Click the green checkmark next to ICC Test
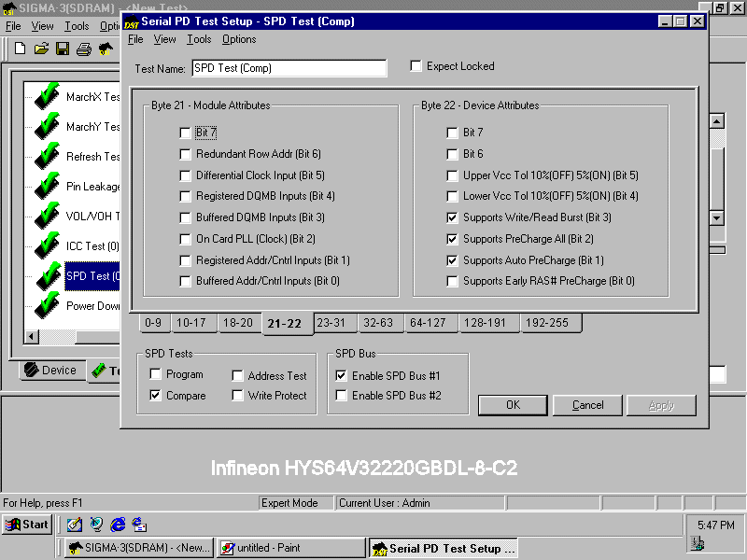 [47, 245]
